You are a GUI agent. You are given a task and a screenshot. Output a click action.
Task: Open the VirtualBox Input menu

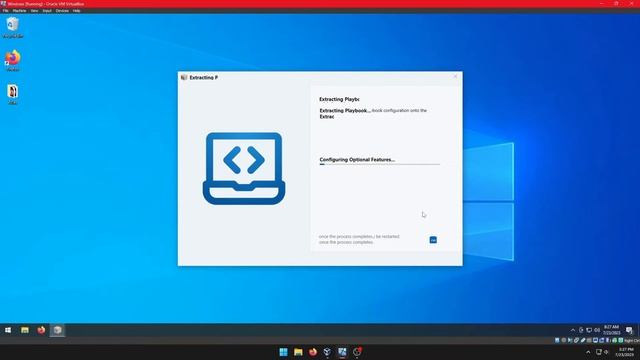click(47, 11)
